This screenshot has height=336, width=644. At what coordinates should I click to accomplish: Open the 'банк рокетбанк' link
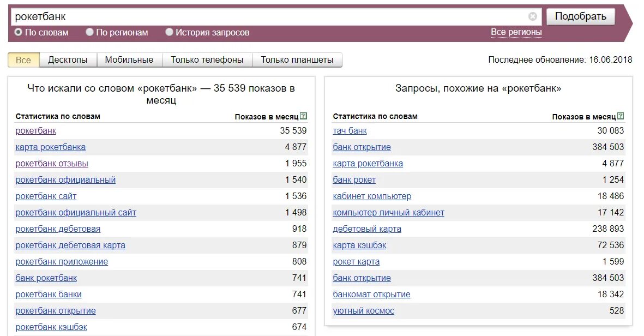(x=46, y=278)
